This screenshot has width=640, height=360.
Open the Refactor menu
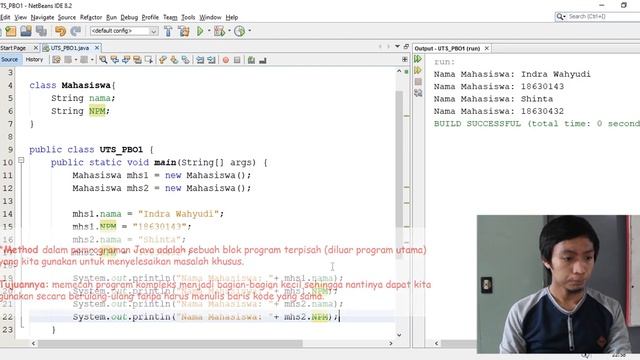(91, 18)
